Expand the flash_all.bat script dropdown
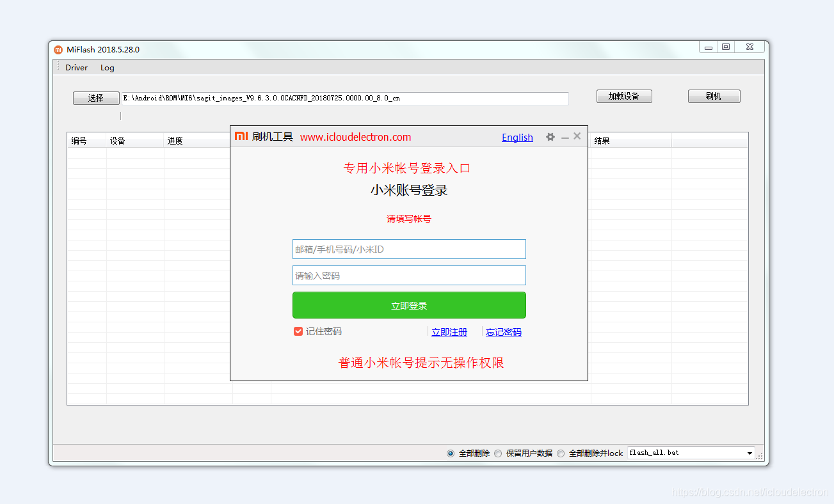 (x=750, y=453)
